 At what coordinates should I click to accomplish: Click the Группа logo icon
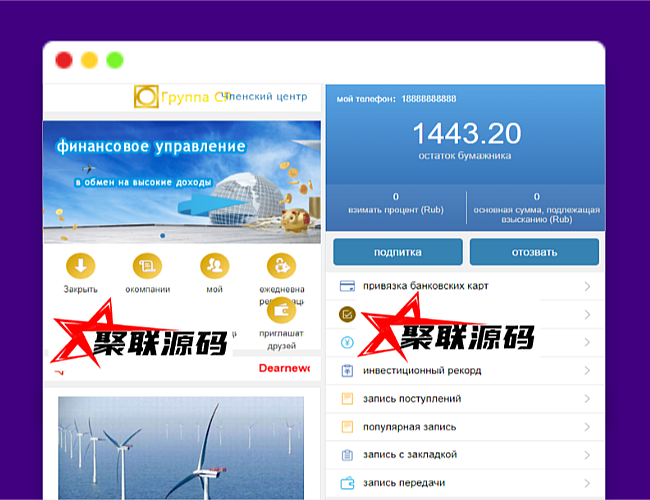146,97
